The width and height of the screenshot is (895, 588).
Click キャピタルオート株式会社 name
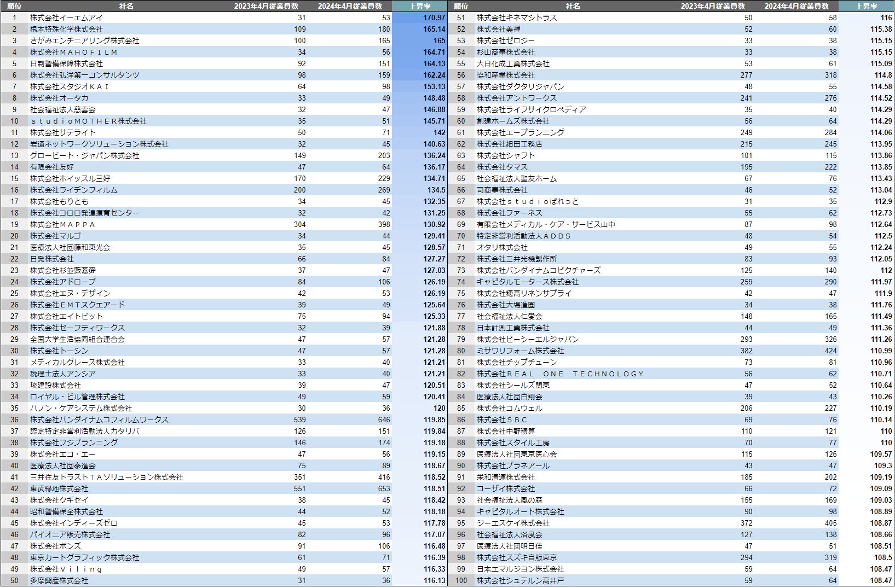[521, 511]
